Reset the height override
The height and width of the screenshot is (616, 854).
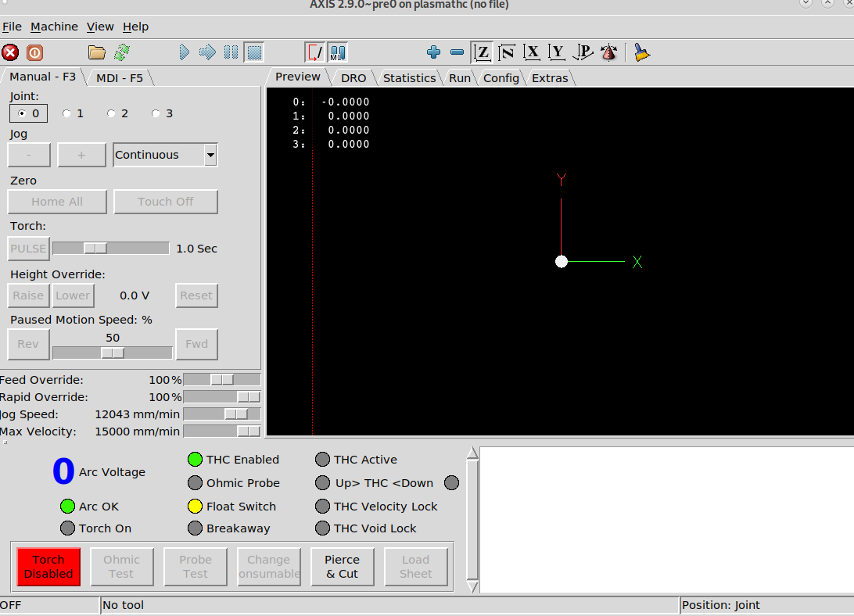[196, 295]
